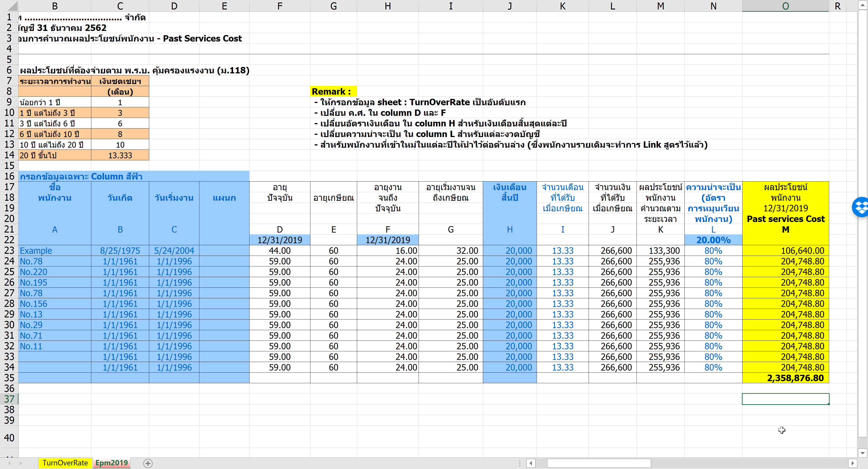Screen dimensions: 868x469
Task: Click 20 ปี ขึ้นไป table row label
Action: click(x=54, y=155)
